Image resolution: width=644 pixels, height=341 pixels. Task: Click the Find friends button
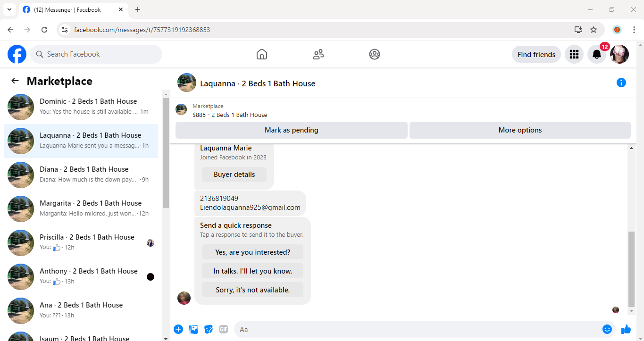(536, 54)
